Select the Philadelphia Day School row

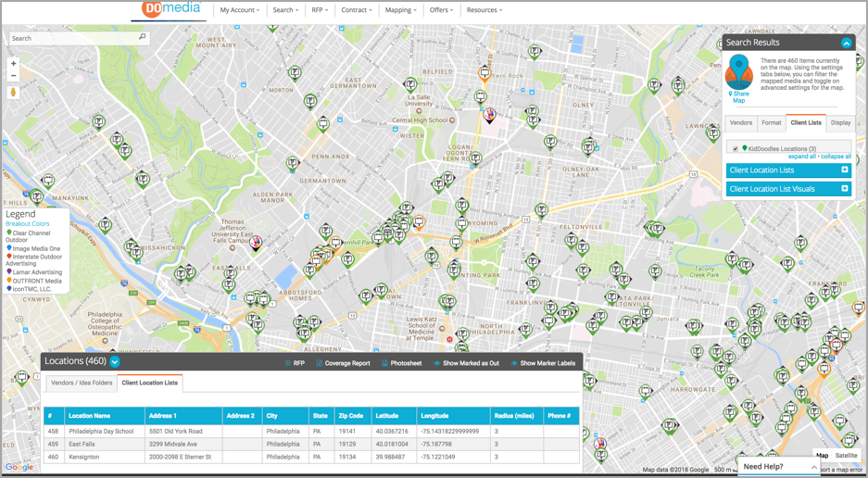click(311, 431)
